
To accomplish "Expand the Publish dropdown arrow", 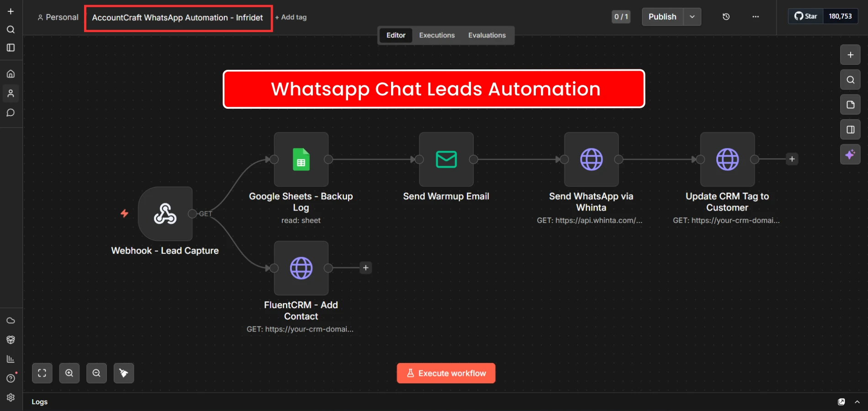I will point(692,17).
